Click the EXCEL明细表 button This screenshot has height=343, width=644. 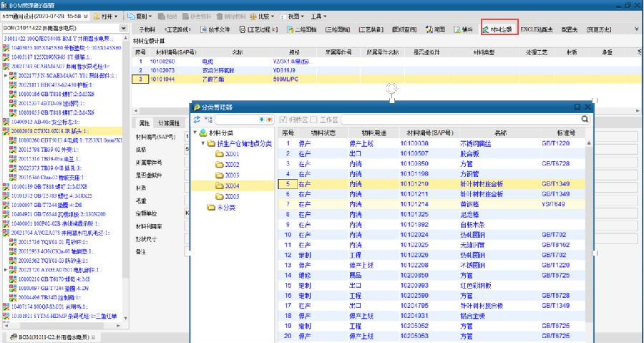click(538, 29)
